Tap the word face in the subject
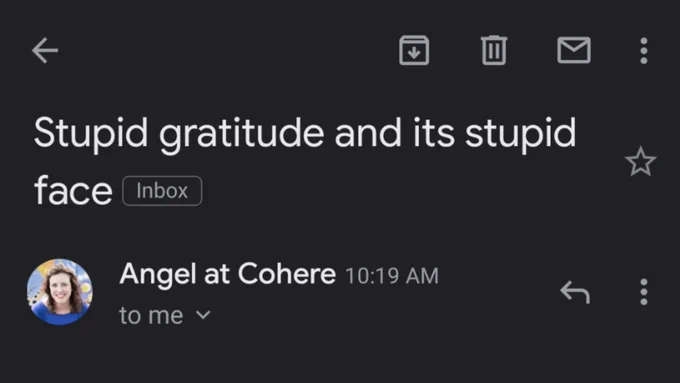This screenshot has height=383, width=680. pos(73,190)
